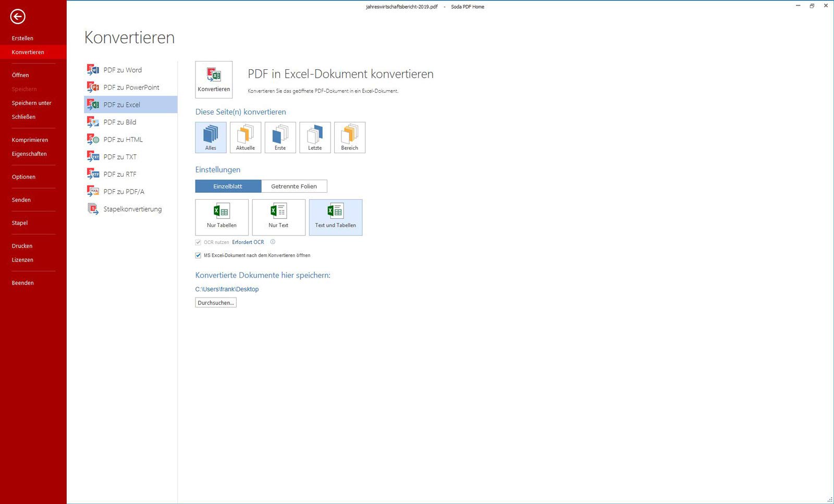The height and width of the screenshot is (504, 834).
Task: Uncheck MS Excel-Dokument nach dem Konvertieren öffnen
Action: pyautogui.click(x=198, y=255)
